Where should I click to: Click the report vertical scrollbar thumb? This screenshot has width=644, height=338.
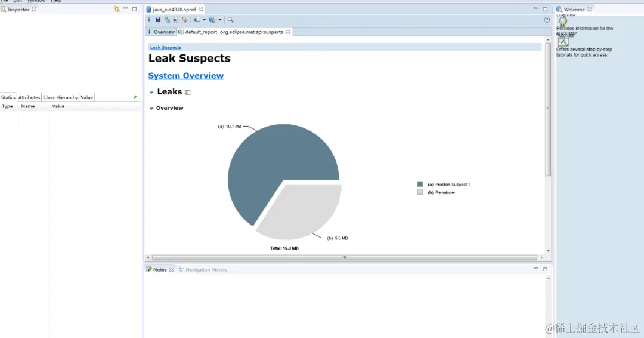(548, 109)
